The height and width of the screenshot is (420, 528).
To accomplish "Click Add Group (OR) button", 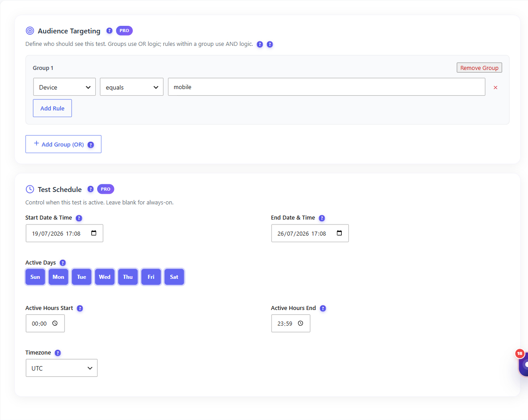I will [63, 144].
